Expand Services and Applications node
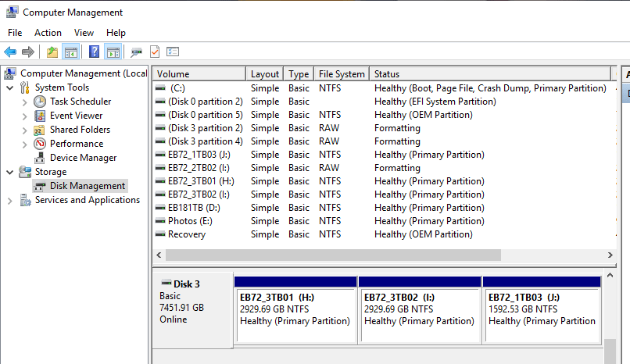 [x=10, y=200]
